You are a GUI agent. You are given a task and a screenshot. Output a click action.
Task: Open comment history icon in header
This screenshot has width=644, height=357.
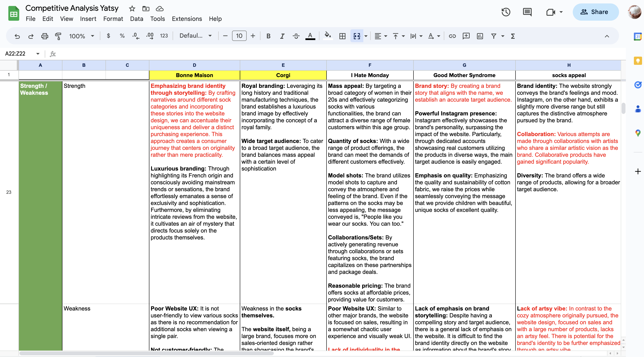point(527,12)
